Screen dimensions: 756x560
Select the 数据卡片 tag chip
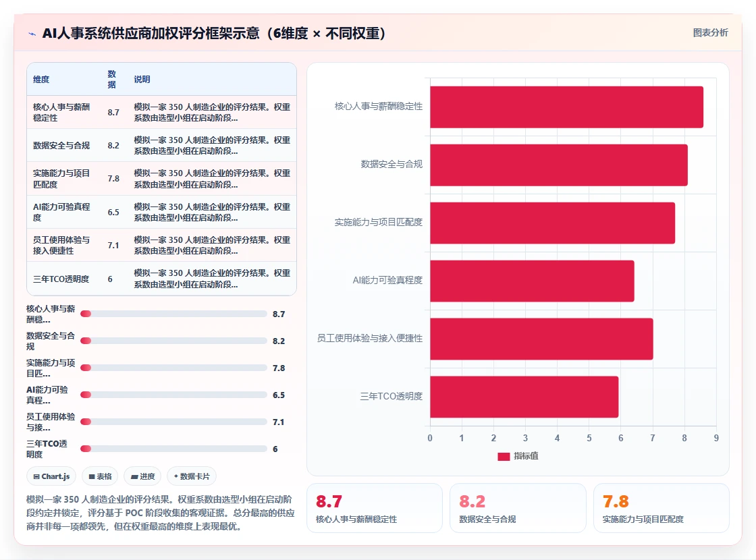(x=192, y=476)
